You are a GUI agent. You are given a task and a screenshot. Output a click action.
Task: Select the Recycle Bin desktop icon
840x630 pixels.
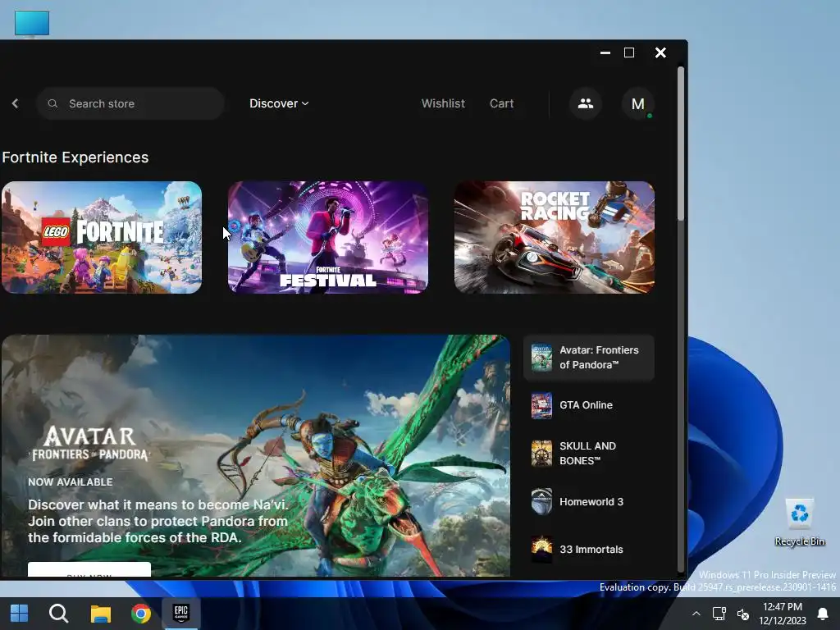(x=799, y=523)
